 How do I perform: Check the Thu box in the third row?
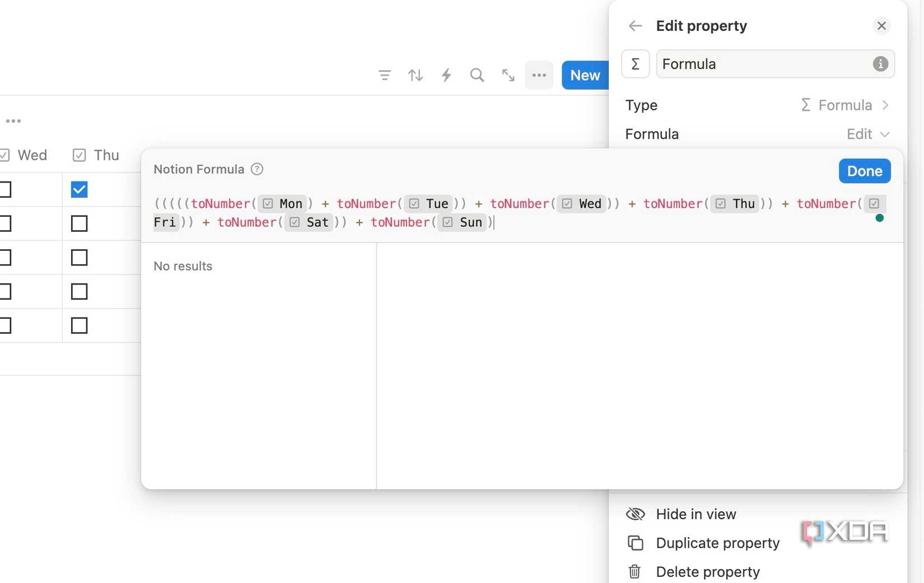[80, 258]
